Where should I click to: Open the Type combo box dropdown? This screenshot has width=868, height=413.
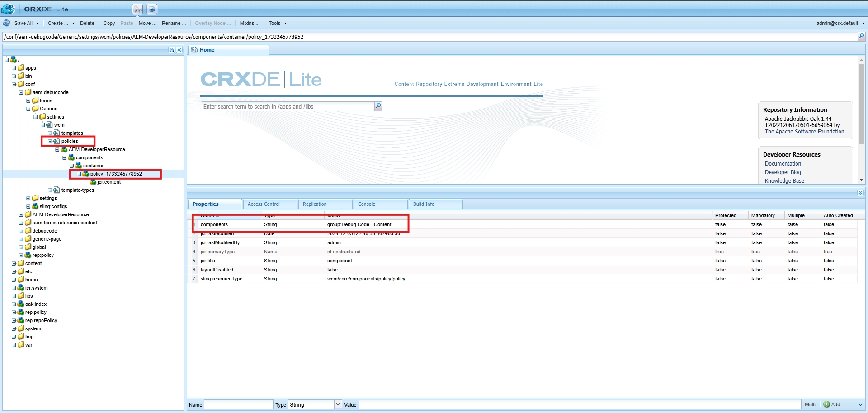pos(338,404)
